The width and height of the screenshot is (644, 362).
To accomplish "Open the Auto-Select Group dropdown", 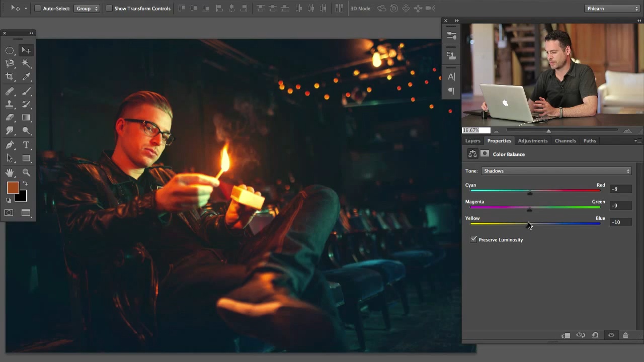I will (x=87, y=9).
